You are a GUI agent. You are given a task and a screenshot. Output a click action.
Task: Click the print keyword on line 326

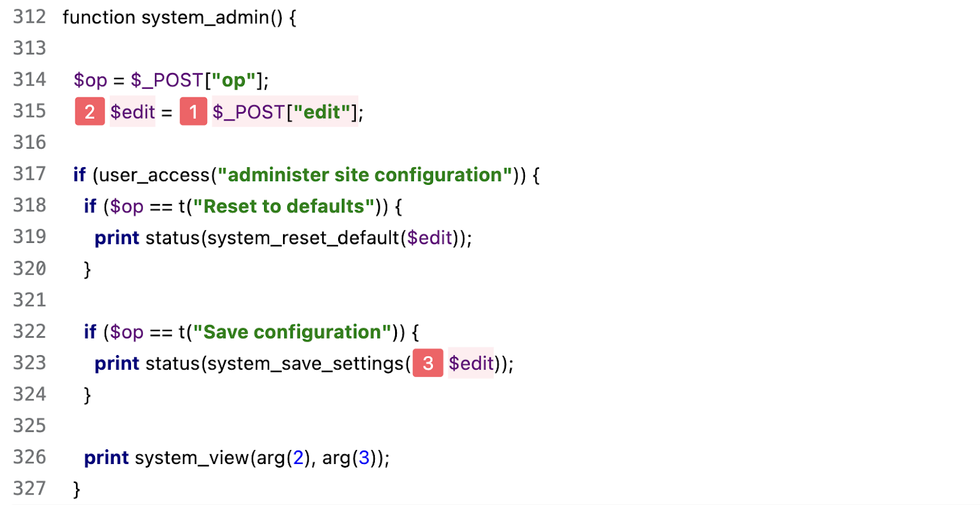(x=107, y=458)
